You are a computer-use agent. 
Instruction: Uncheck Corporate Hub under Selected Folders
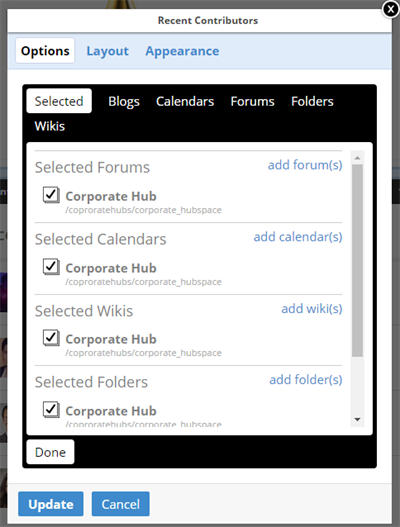[x=51, y=410]
